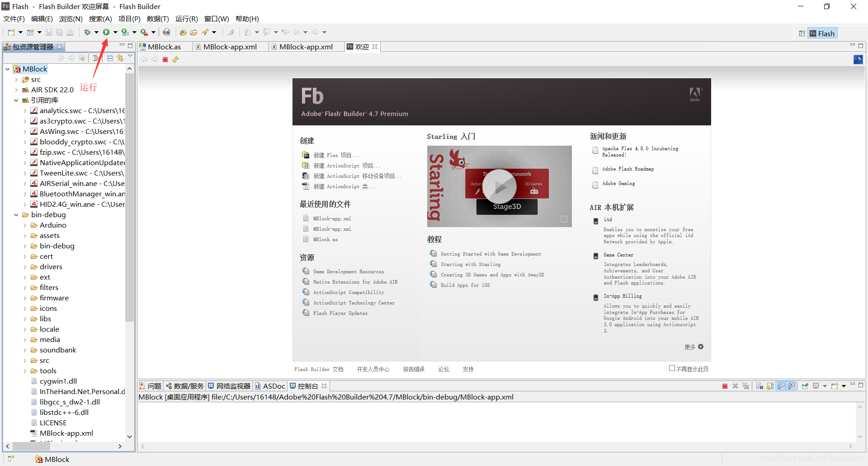This screenshot has width=868, height=466.
Task: Click the Profile run icon in toolbar
Action: point(125,32)
